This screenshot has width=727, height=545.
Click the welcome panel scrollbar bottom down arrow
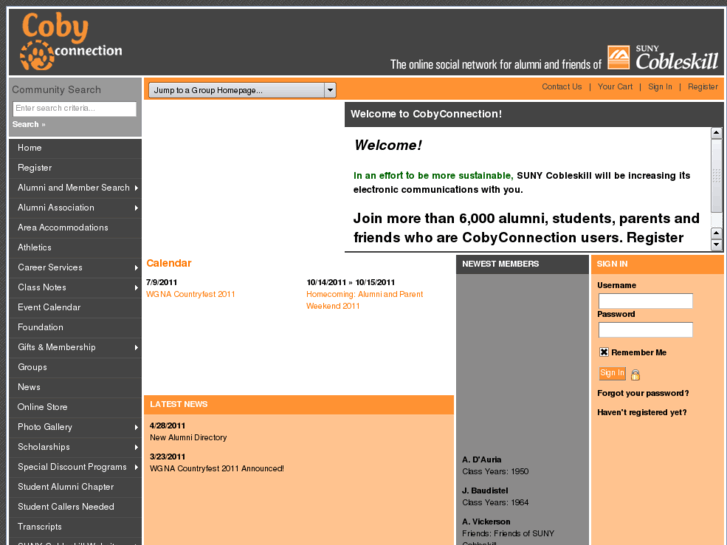point(716,244)
